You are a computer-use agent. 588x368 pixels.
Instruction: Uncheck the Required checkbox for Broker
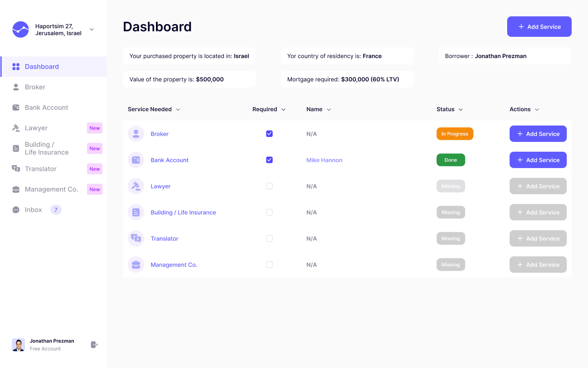pos(269,134)
